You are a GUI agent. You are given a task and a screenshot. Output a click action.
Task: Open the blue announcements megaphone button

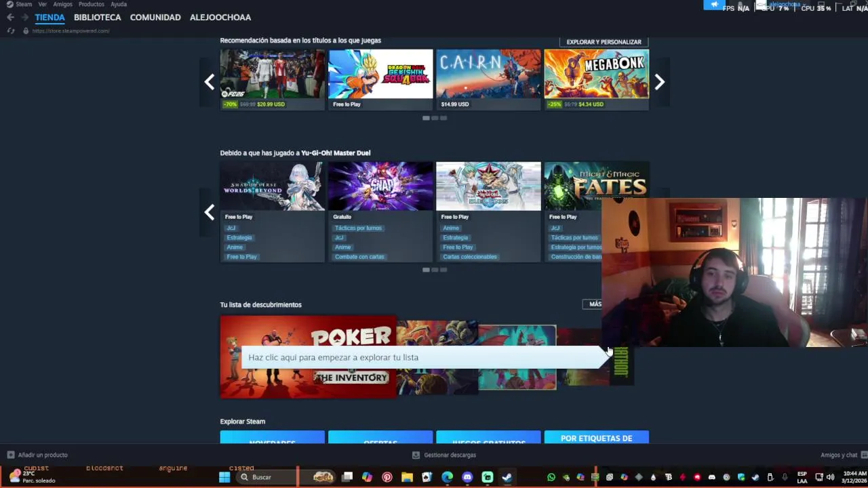point(714,5)
